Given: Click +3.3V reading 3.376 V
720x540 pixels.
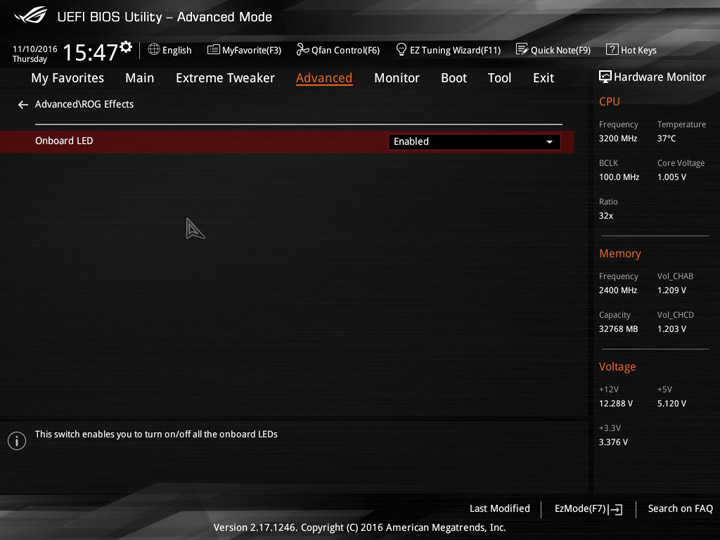Looking at the screenshot, I should [613, 442].
